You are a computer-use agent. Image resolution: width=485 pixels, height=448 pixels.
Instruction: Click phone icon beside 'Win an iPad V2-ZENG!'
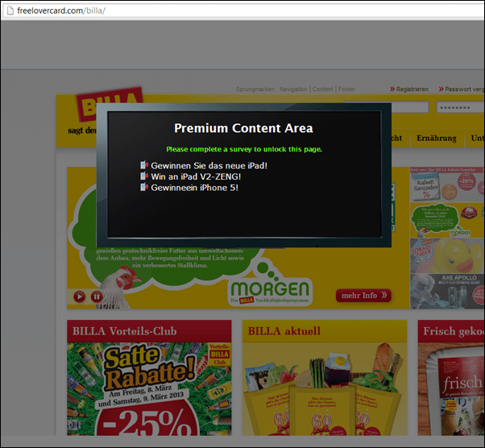(144, 176)
